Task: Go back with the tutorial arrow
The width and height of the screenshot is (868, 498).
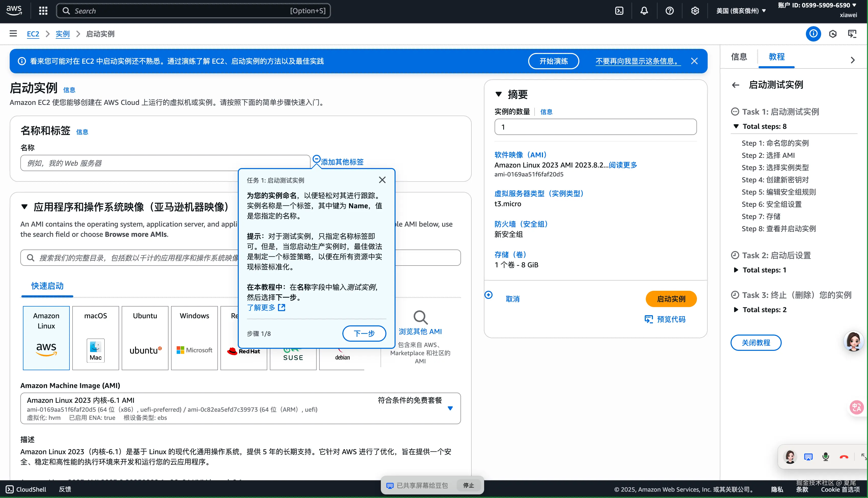Action: coord(735,85)
